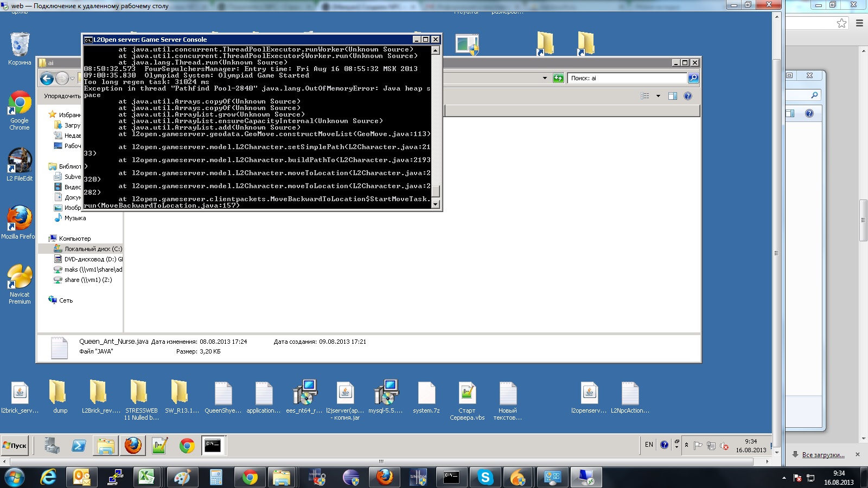Image resolution: width=868 pixels, height=488 pixels.
Task: Open the browser hamburger menu
Action: [x=859, y=23]
